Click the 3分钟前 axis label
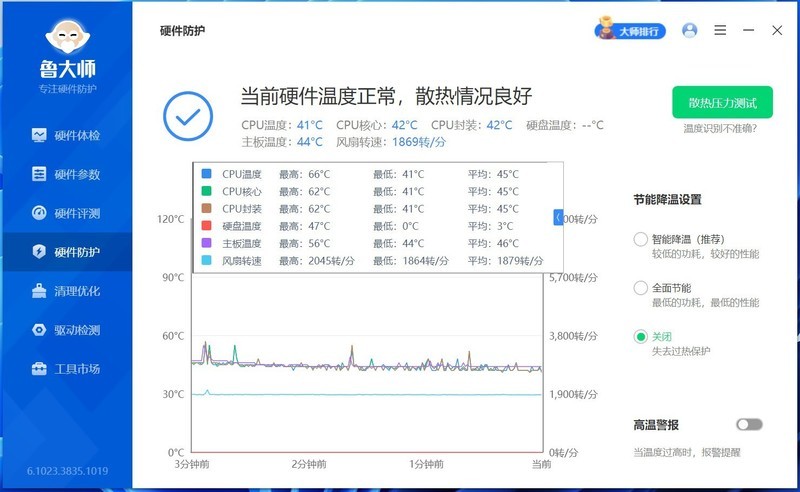This screenshot has width=800, height=492. [192, 464]
